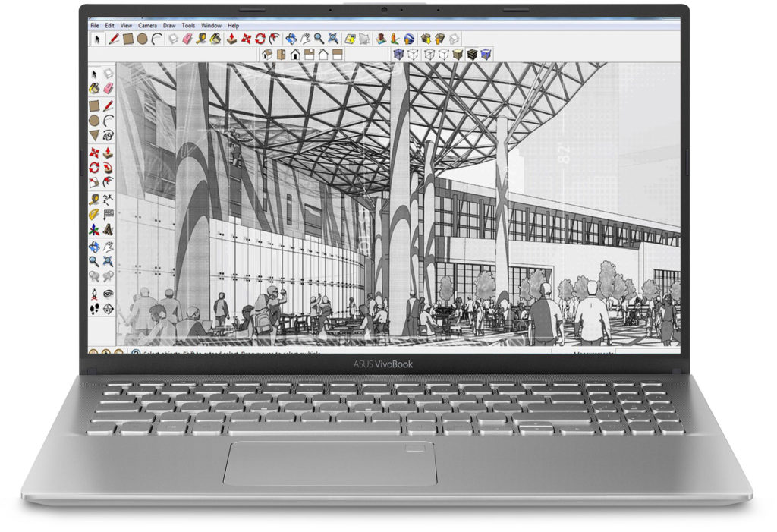Image resolution: width=777 pixels, height=532 pixels.
Task: Open the Draw menu
Action: click(x=170, y=24)
